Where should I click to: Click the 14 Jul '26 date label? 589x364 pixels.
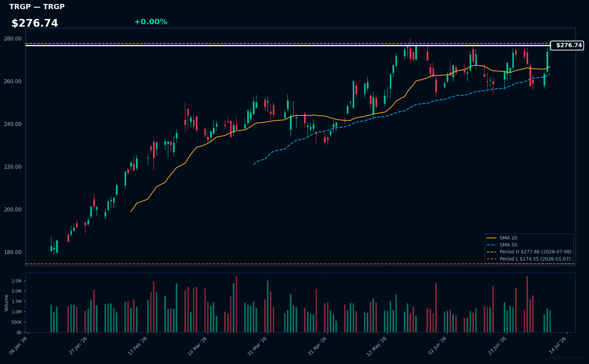click(x=557, y=345)
